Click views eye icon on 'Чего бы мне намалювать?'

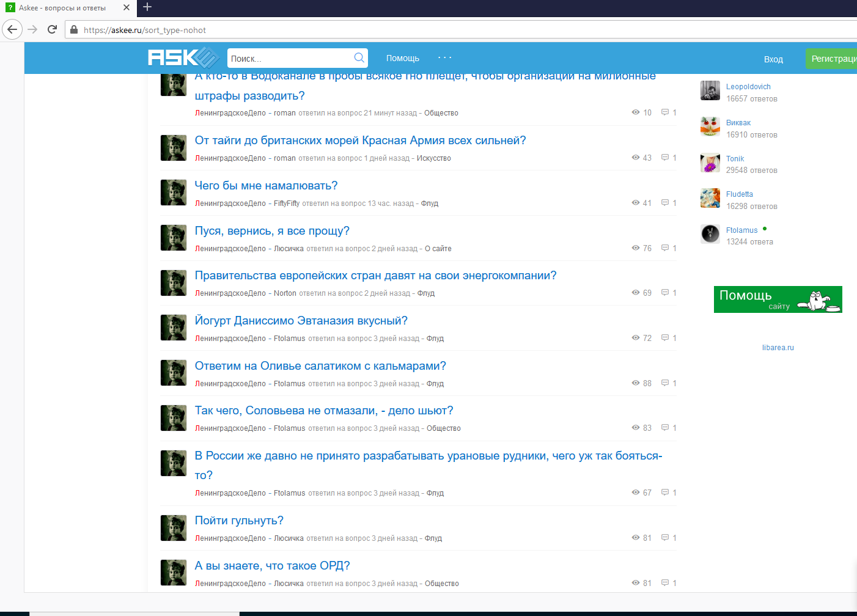pos(636,203)
